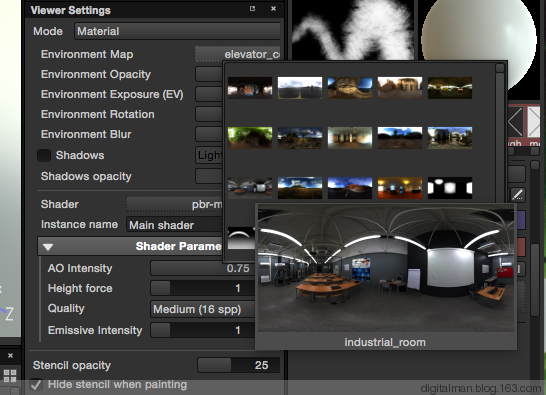Select the gradient dome thumbnail in bottom row
546x395 pixels.
(x=241, y=238)
